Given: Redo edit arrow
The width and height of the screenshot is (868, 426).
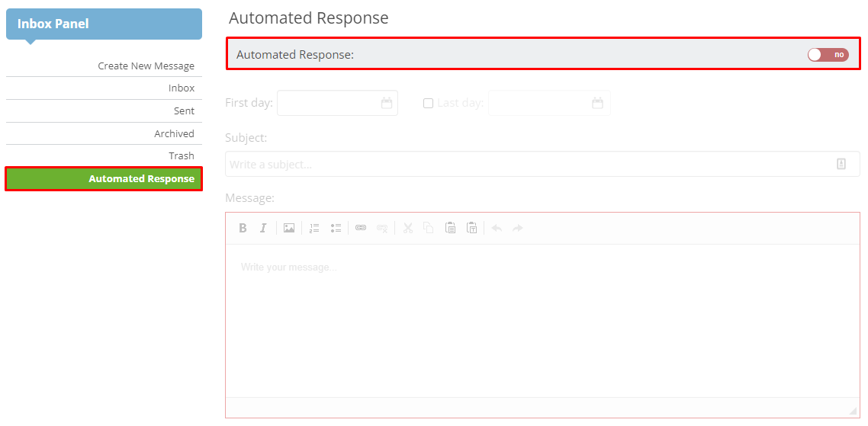Looking at the screenshot, I should click(x=518, y=228).
